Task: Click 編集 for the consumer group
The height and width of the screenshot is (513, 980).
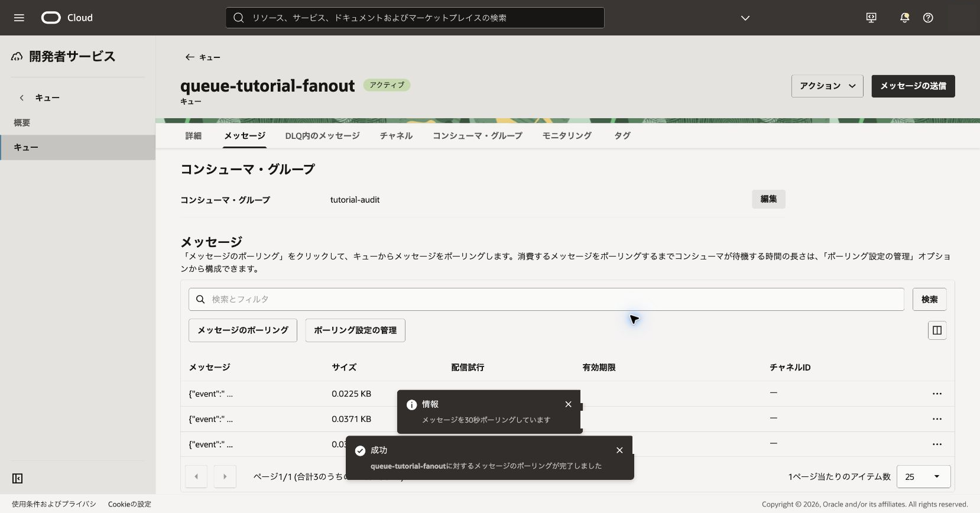Action: (x=768, y=199)
